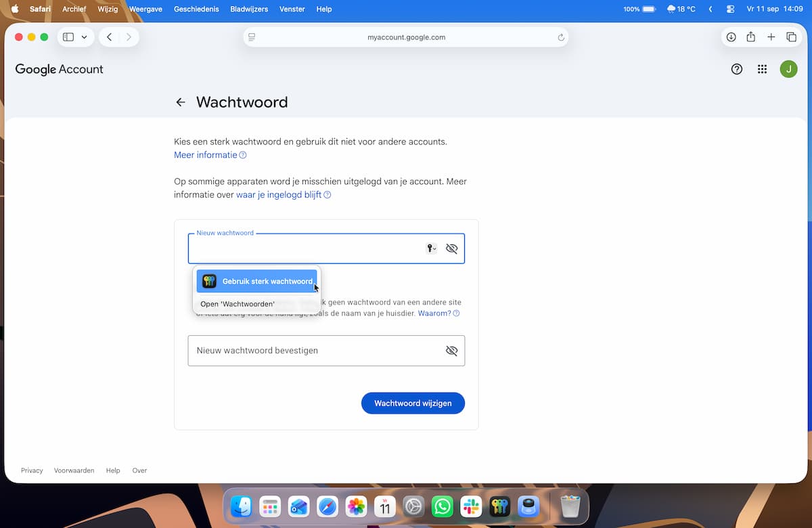Open Google Account help icon
This screenshot has width=812, height=528.
click(x=737, y=69)
